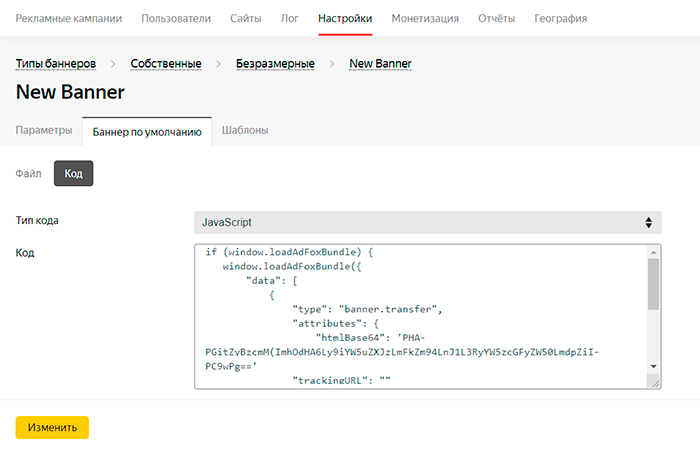
Task: Go to the Собственные breadcrumb link
Action: tap(166, 63)
